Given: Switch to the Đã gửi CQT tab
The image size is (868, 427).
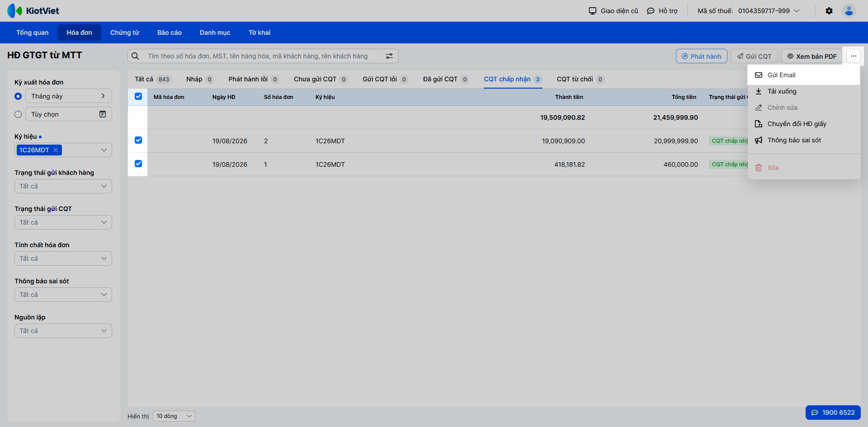Looking at the screenshot, I should pos(446,79).
